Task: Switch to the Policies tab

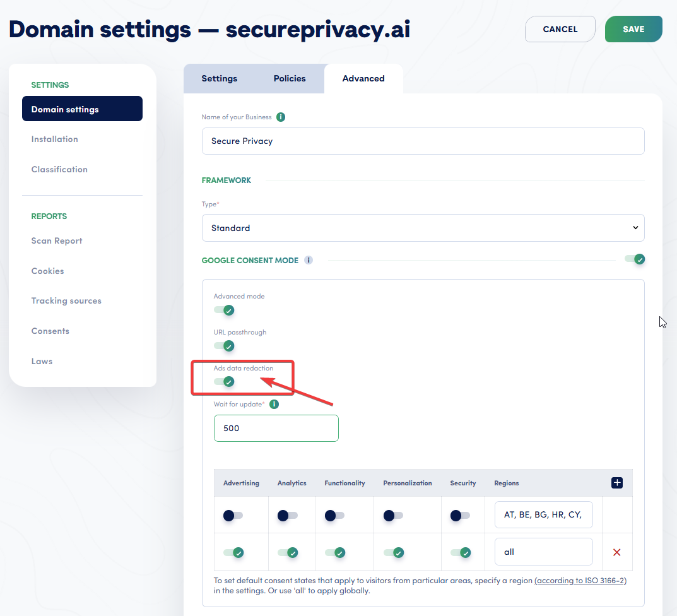Action: click(x=290, y=78)
